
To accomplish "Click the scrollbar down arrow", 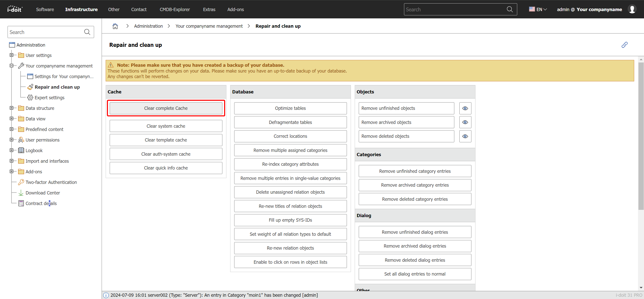I will (641, 288).
